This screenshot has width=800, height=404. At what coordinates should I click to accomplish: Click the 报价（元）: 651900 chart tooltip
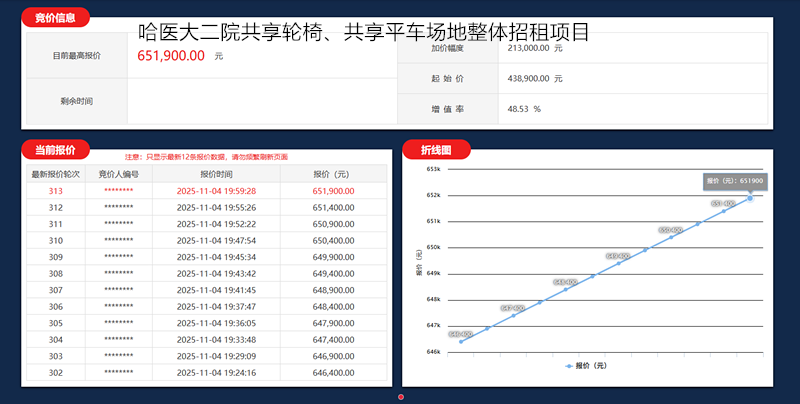point(735,181)
